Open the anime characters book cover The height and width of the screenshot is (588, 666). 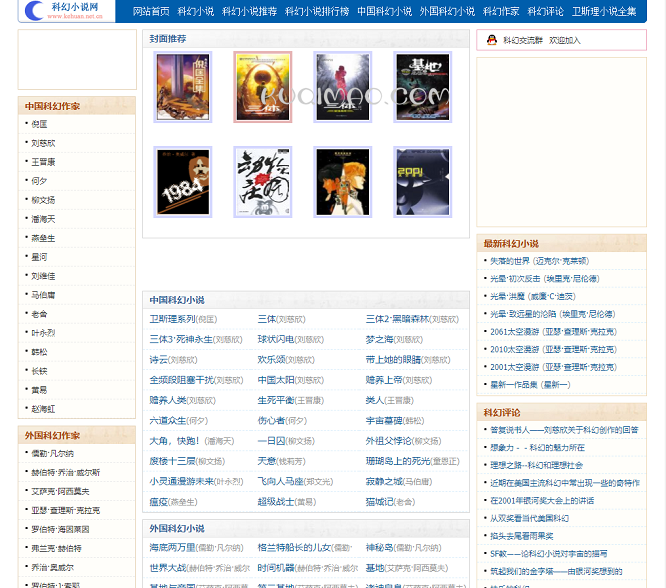click(x=343, y=182)
